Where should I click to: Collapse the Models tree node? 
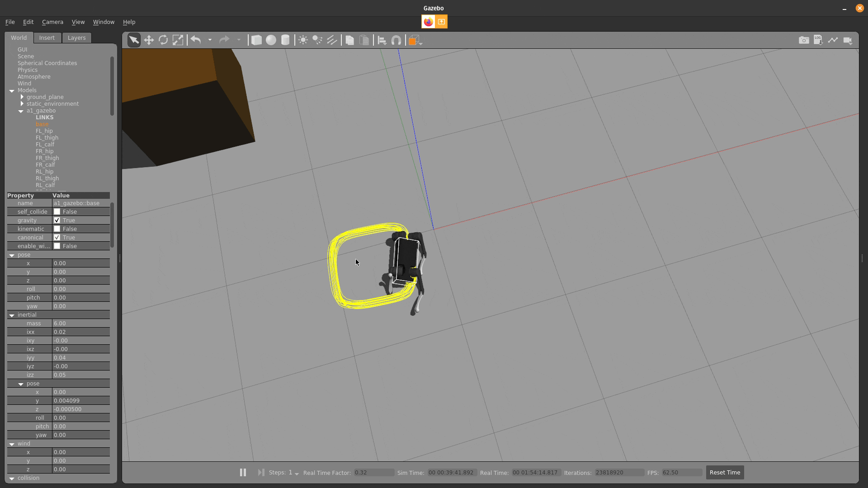tap(12, 90)
